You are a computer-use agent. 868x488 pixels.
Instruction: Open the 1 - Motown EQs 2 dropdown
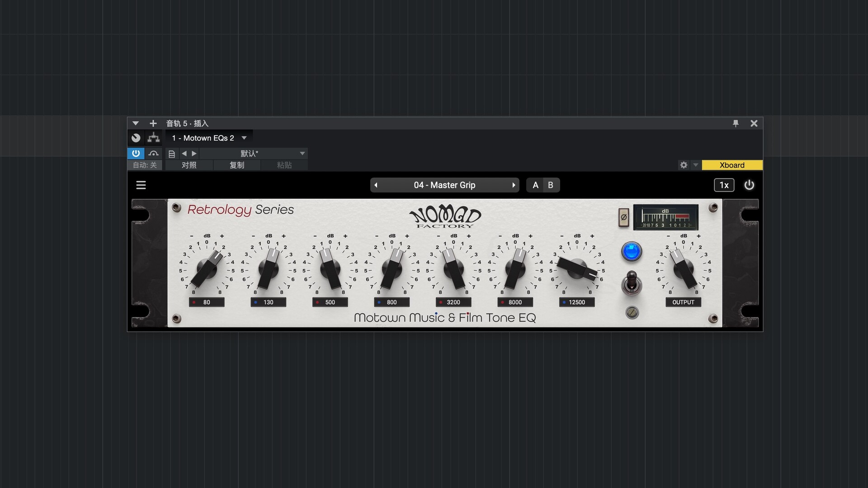[209, 138]
